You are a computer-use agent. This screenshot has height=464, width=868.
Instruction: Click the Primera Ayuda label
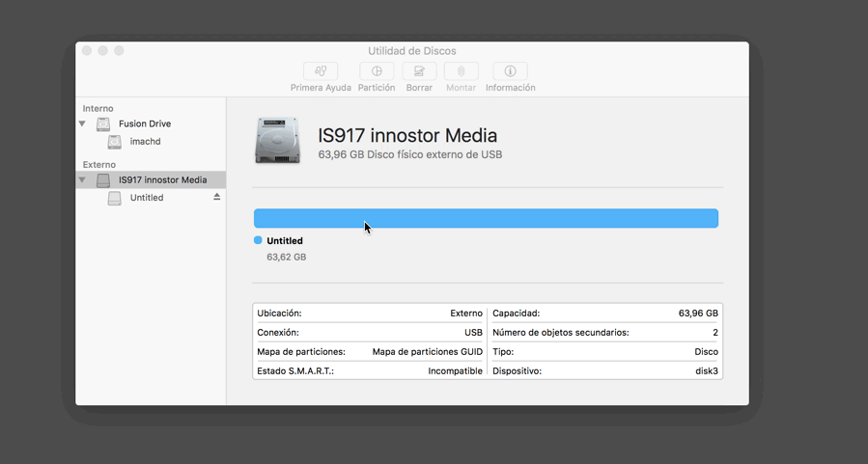[x=321, y=88]
